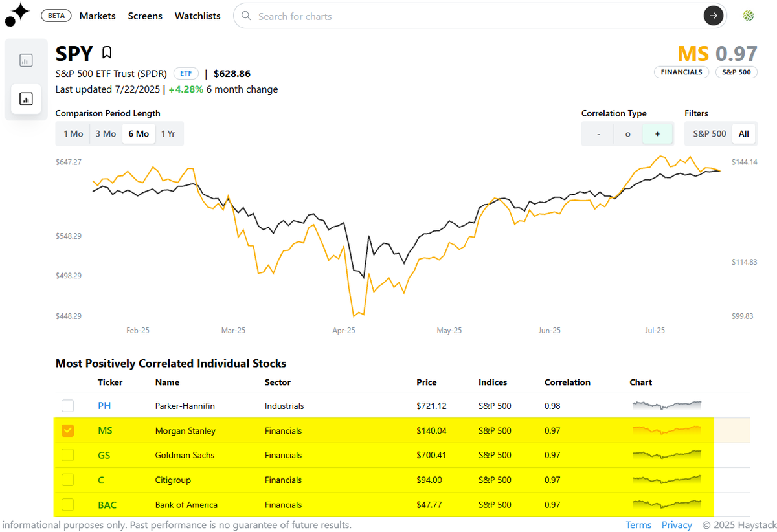Select the 3 Mo comparison period
Screen dimensions: 777x532
click(106, 134)
